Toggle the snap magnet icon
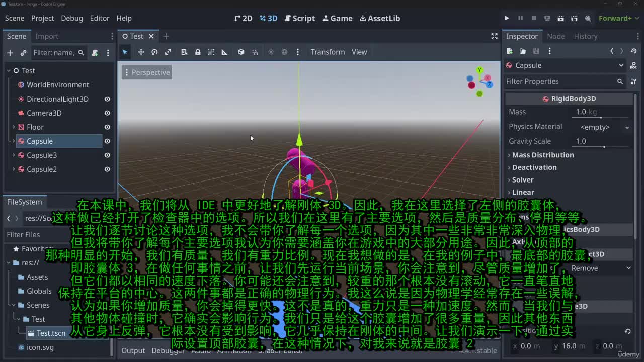The width and height of the screenshot is (644, 362). 255,52
